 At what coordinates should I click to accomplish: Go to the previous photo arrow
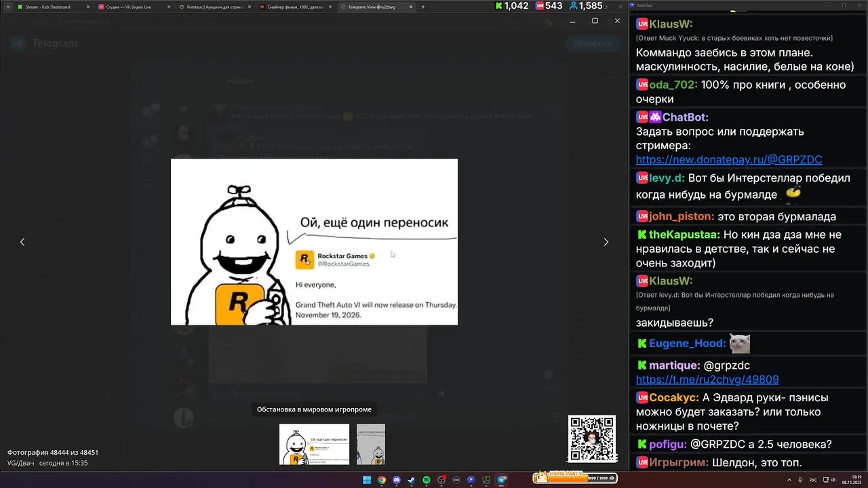(x=22, y=242)
